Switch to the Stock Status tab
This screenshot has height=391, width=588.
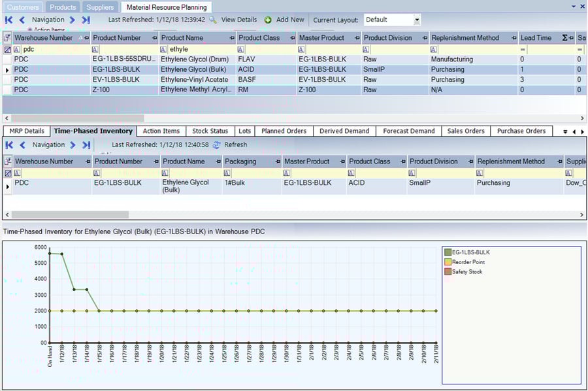(210, 131)
